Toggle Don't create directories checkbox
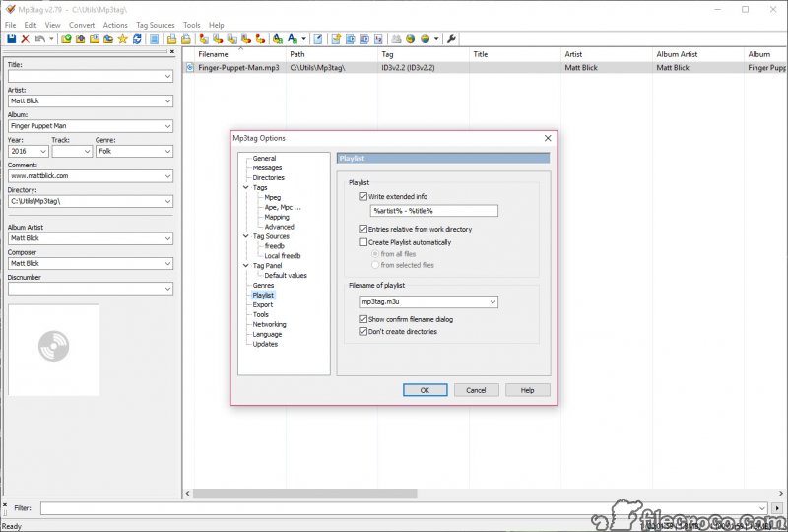This screenshot has height=532, width=788. tap(362, 331)
